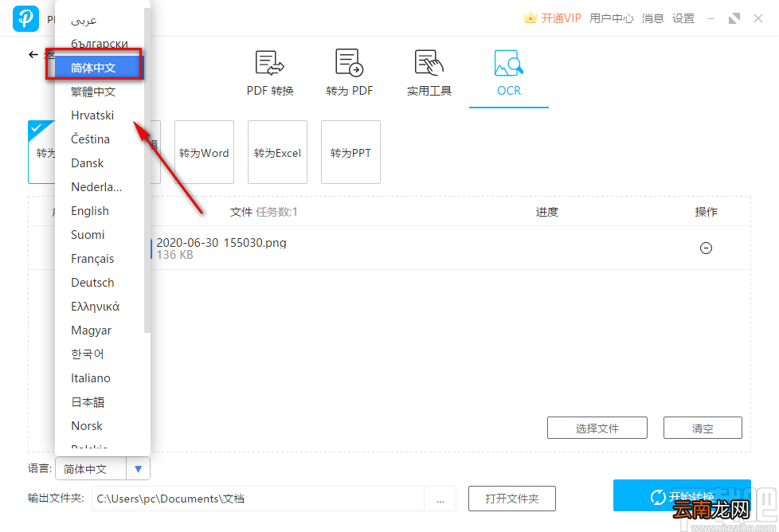The image size is (779, 532).
Task: Click the 语言 combo box field
Action: coord(102,469)
